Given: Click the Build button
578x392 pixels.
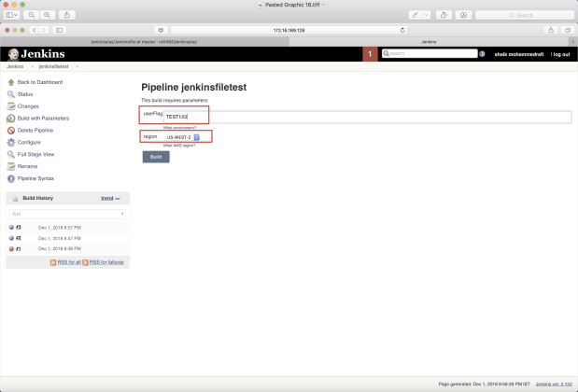Looking at the screenshot, I should coord(156,157).
